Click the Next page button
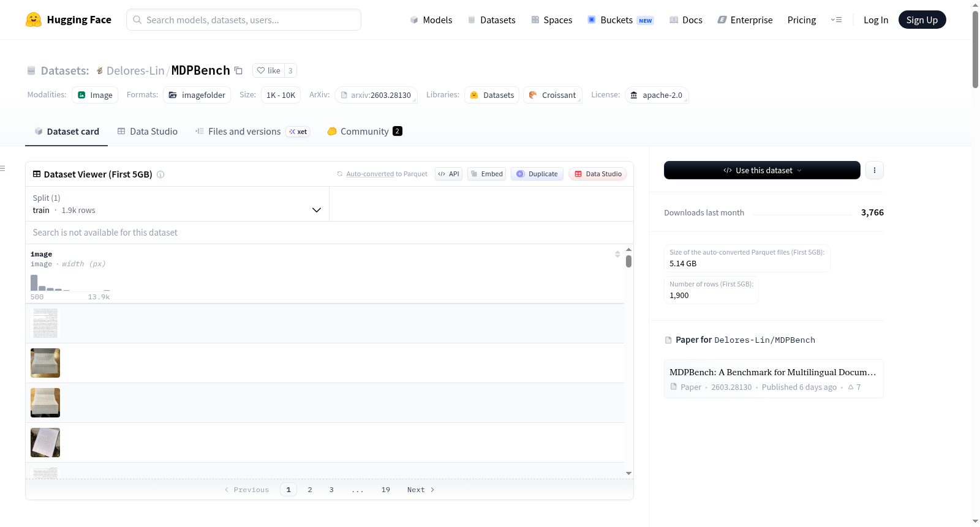 click(421, 490)
